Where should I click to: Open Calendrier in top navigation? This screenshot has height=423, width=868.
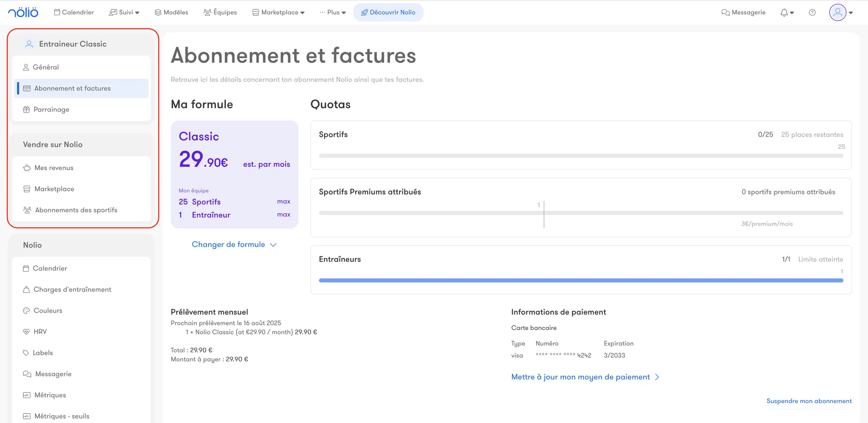74,12
